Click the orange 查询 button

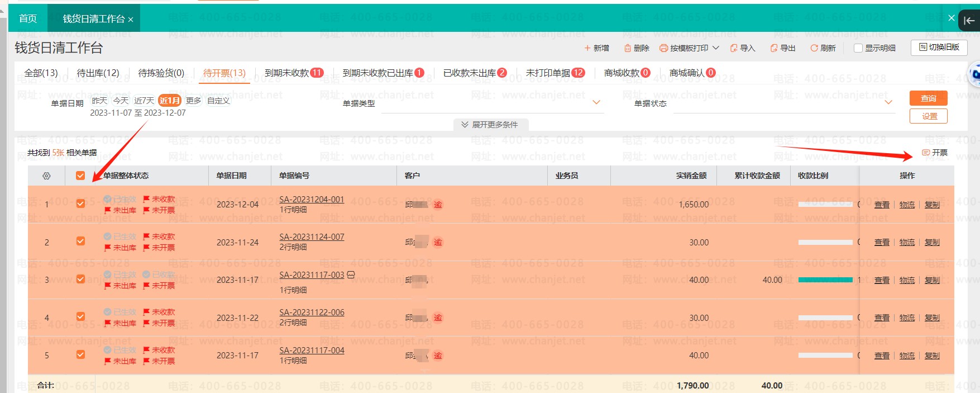click(928, 98)
